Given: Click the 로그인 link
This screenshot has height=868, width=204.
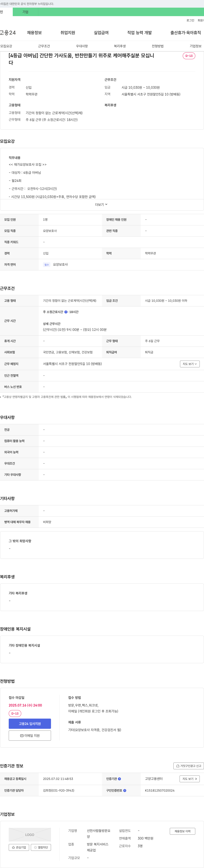Looking at the screenshot, I should [x=190, y=21].
